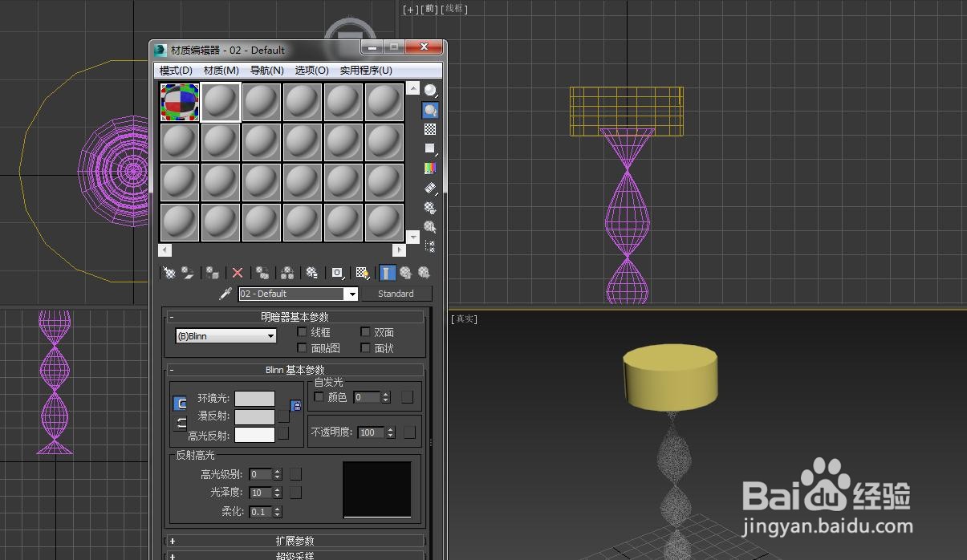Click the Standard material type button

coord(396,294)
